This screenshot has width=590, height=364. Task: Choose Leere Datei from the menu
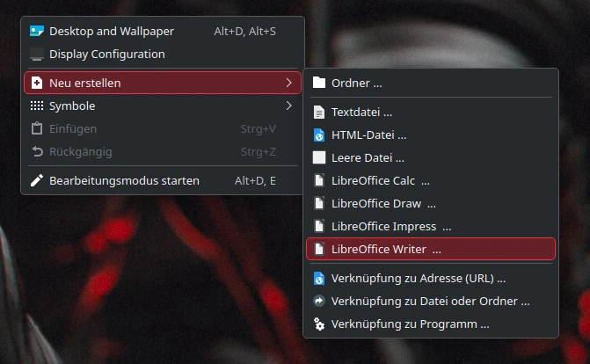(431, 157)
